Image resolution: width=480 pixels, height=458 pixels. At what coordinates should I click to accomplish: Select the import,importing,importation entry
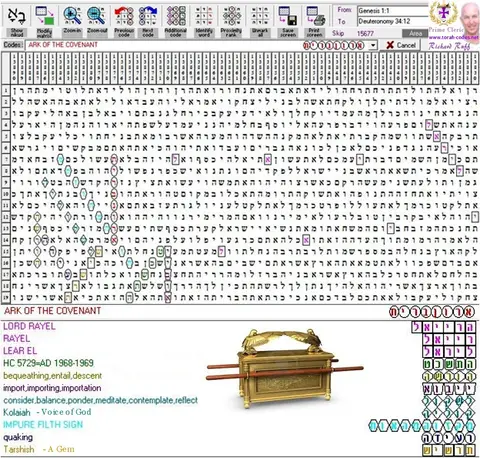52,388
